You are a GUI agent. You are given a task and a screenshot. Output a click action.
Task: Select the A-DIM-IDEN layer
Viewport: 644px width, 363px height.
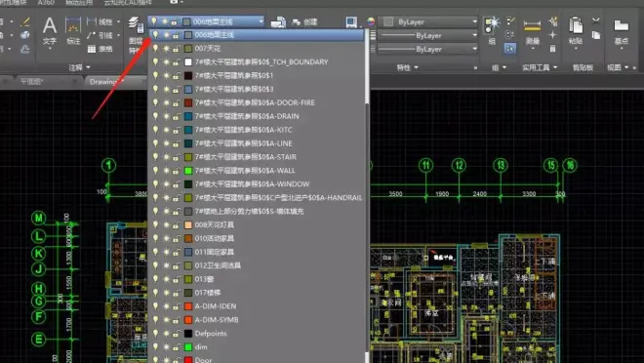pos(257,306)
